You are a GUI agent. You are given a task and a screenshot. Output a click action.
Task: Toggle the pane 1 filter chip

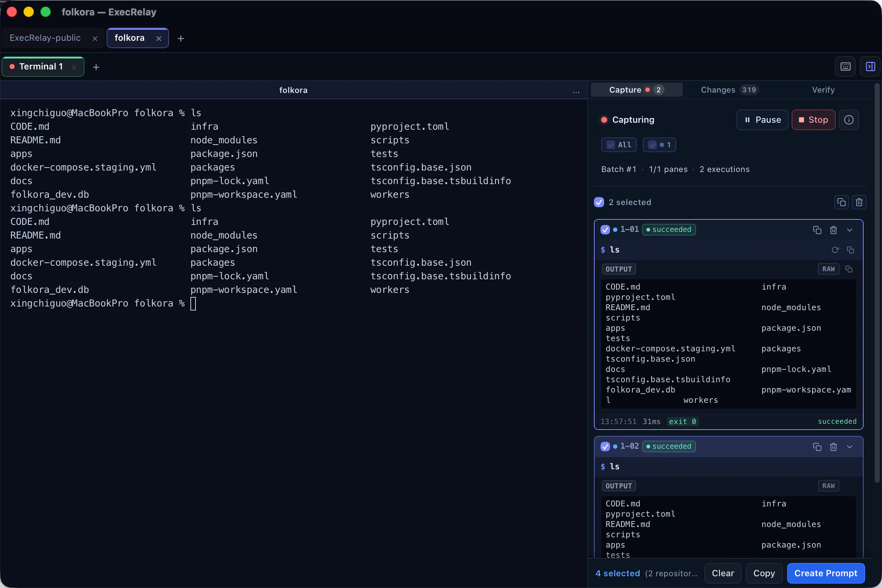point(659,145)
